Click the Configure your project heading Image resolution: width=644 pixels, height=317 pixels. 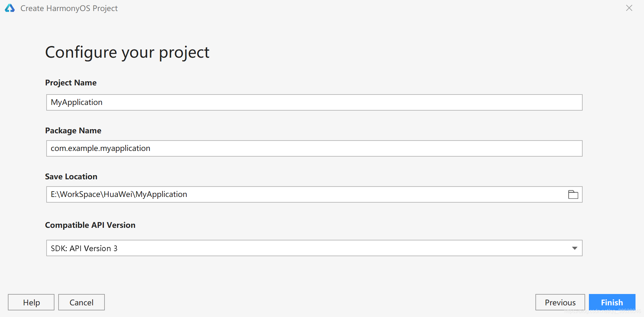pos(127,52)
